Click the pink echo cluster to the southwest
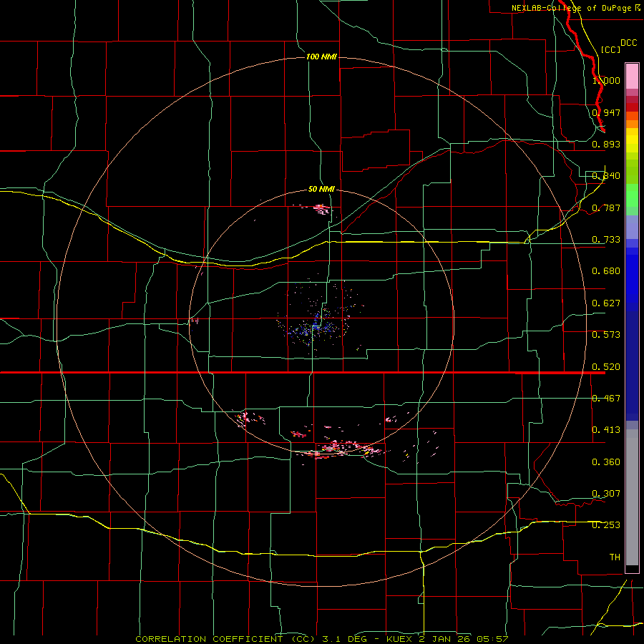The image size is (644, 644). (249, 419)
